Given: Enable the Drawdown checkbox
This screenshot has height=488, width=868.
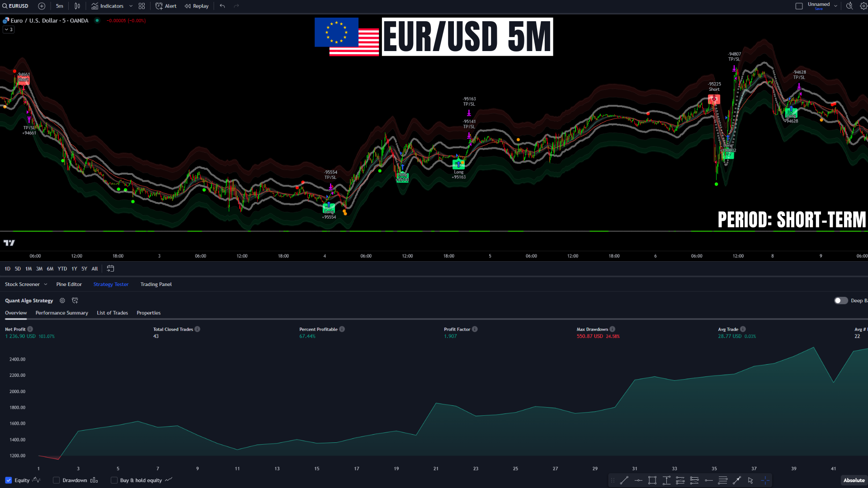Looking at the screenshot, I should pos(57,480).
